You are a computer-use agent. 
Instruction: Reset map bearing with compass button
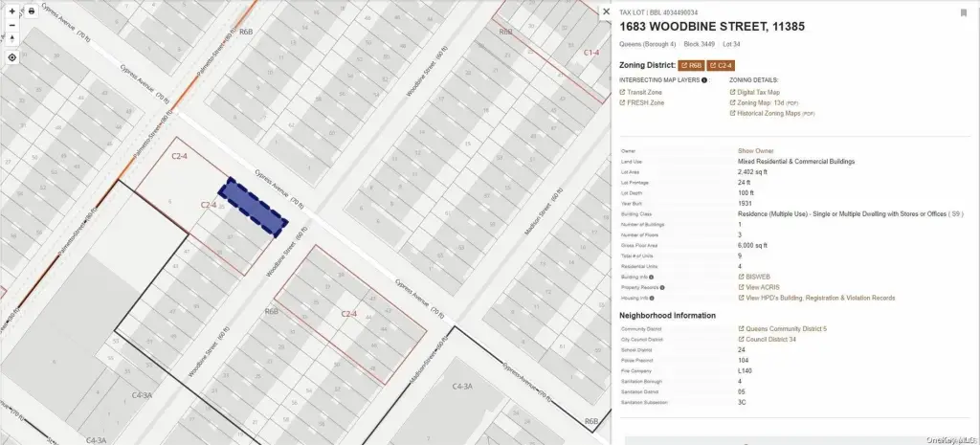[11, 38]
